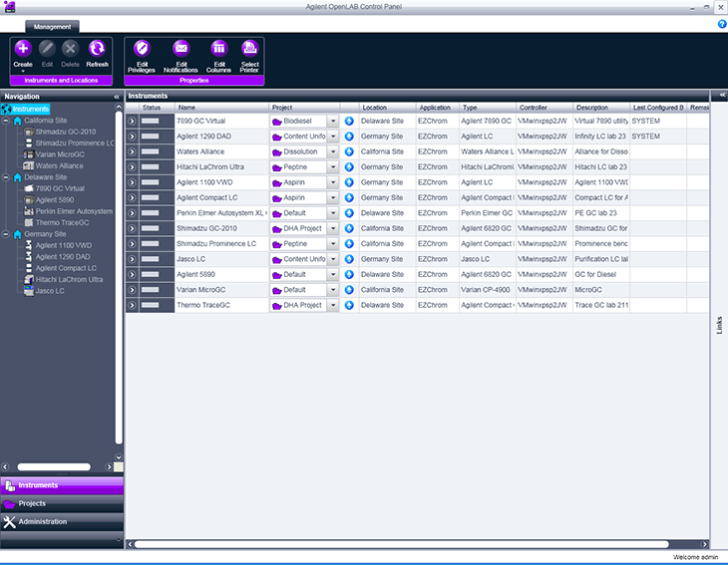Expand the Links side panel
728x565 pixels.
722,95
